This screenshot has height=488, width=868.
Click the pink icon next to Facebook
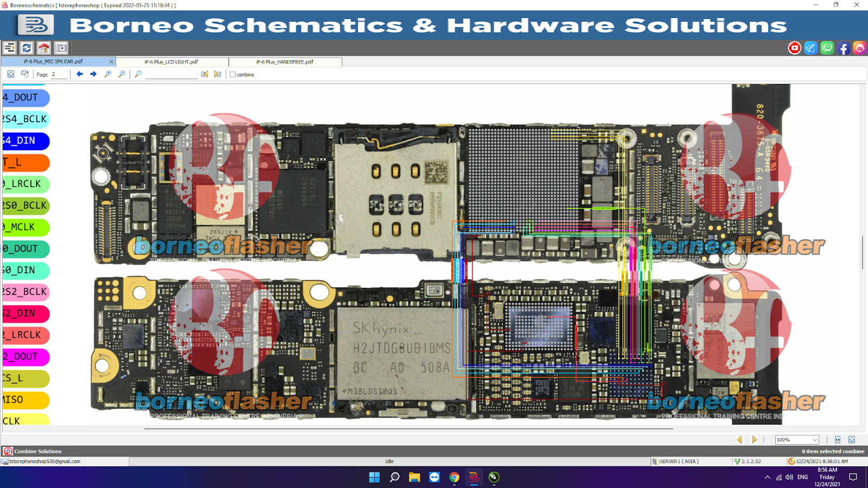click(859, 48)
